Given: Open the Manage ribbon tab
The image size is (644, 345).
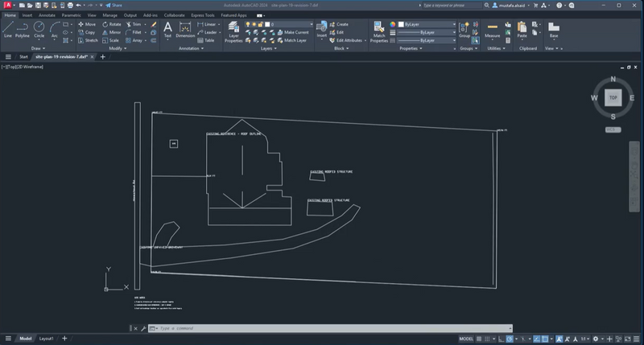Looking at the screenshot, I should (x=109, y=15).
